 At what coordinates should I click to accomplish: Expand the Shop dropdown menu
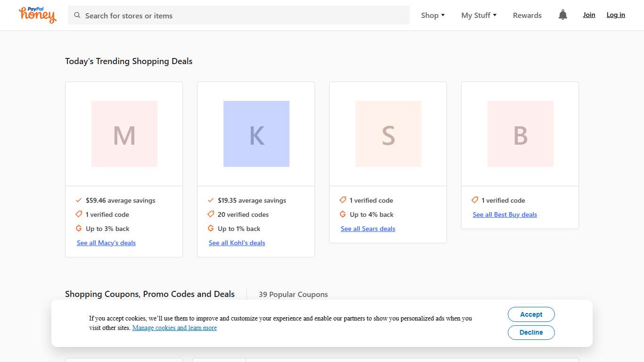click(x=433, y=16)
